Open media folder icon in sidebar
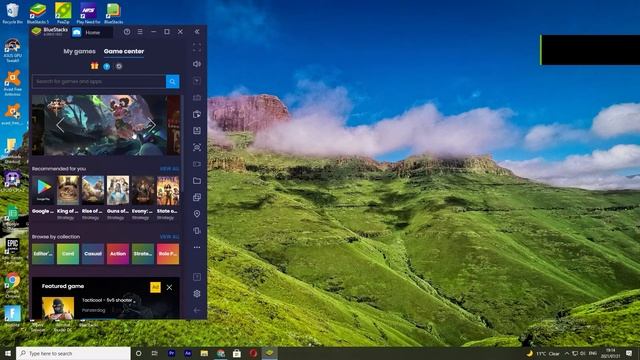The image size is (640, 360). (197, 180)
